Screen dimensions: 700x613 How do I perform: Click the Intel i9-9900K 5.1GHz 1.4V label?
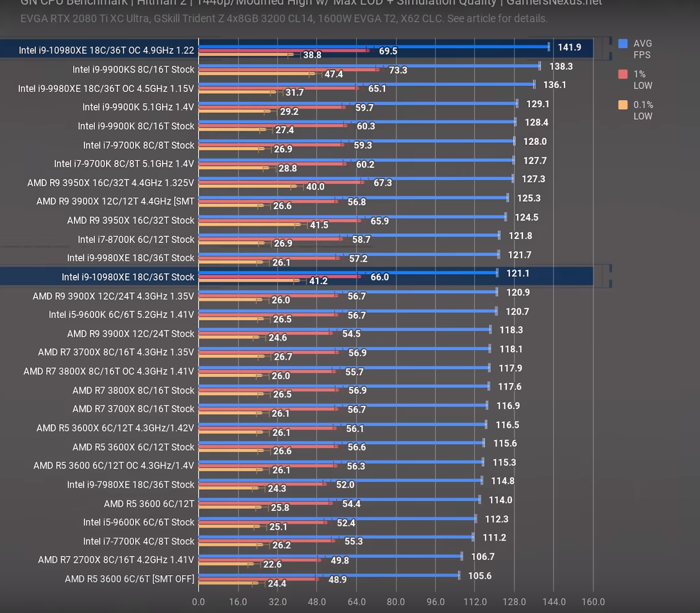(x=138, y=107)
